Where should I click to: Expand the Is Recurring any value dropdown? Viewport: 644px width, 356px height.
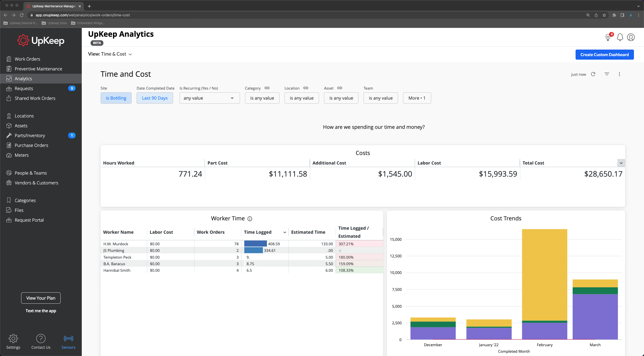click(x=209, y=98)
